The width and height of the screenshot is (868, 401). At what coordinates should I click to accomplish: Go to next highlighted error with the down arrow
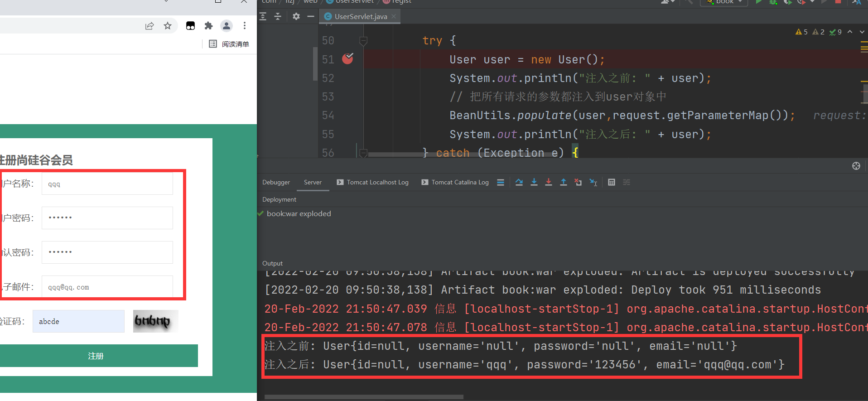pyautogui.click(x=862, y=32)
